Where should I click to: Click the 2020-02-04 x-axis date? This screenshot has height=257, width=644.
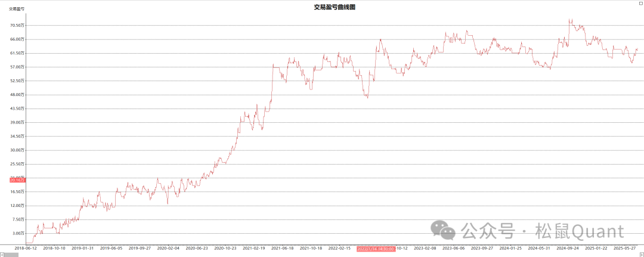168,248
